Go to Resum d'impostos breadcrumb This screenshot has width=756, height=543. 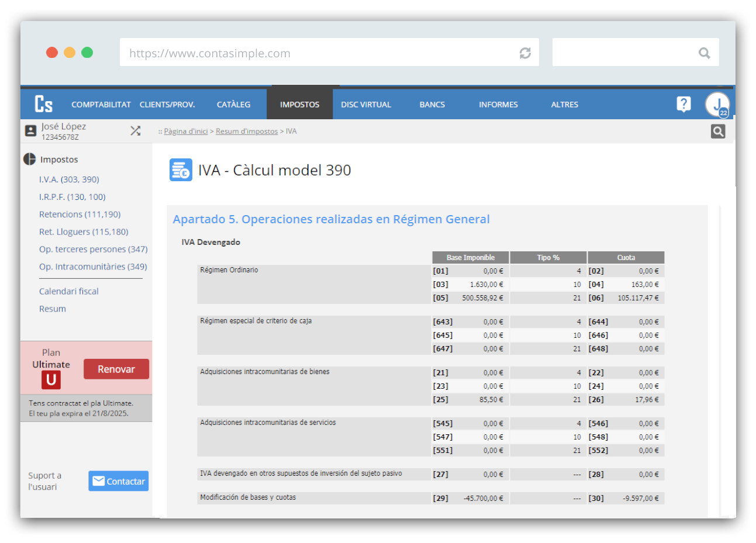247,132
